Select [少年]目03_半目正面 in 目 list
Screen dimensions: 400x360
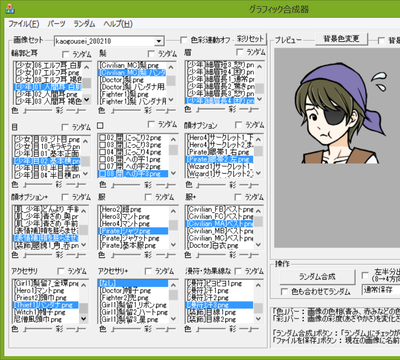point(47,168)
